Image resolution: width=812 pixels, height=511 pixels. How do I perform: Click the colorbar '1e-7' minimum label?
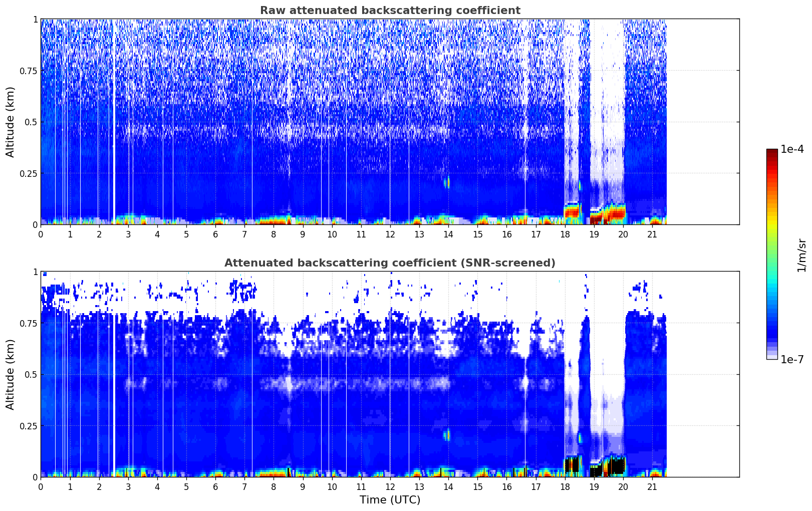point(792,359)
